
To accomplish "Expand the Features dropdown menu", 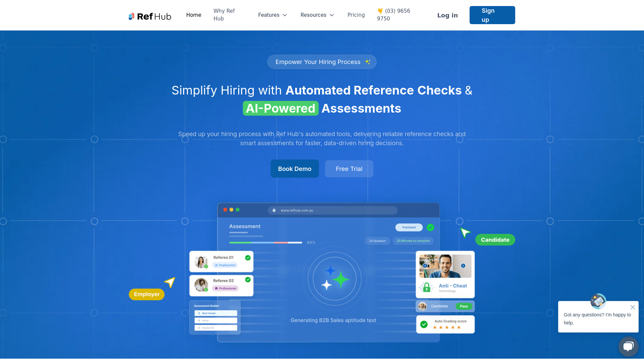I will (x=272, y=15).
